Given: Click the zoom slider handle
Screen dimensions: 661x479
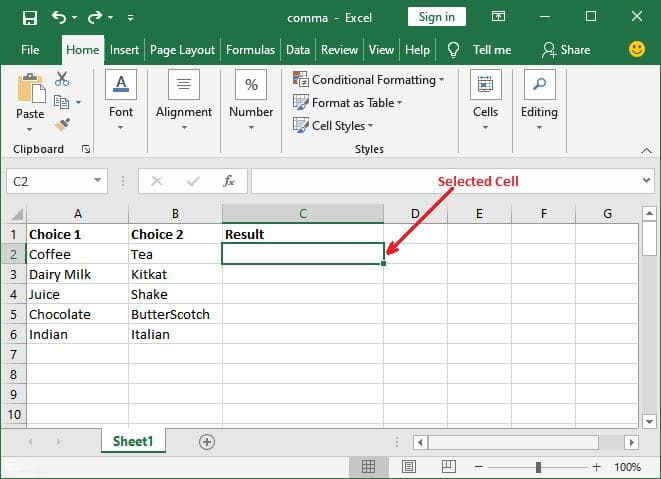Looking at the screenshot, I should coord(538,467).
